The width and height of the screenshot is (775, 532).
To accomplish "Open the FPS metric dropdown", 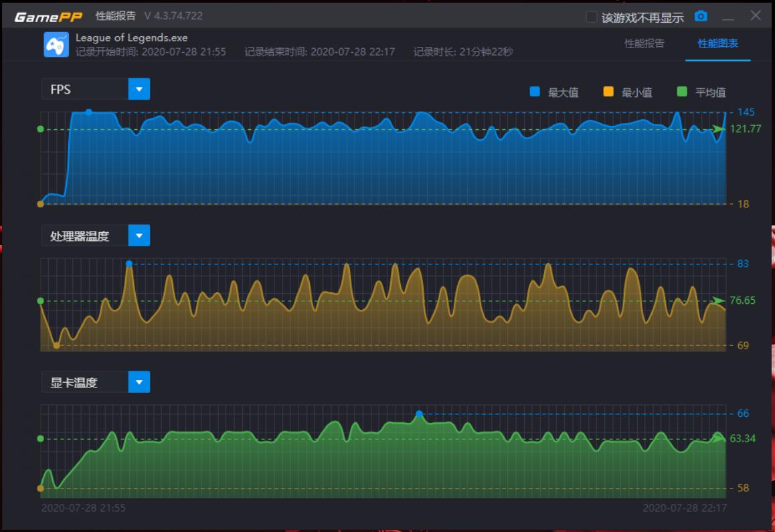I will (139, 89).
